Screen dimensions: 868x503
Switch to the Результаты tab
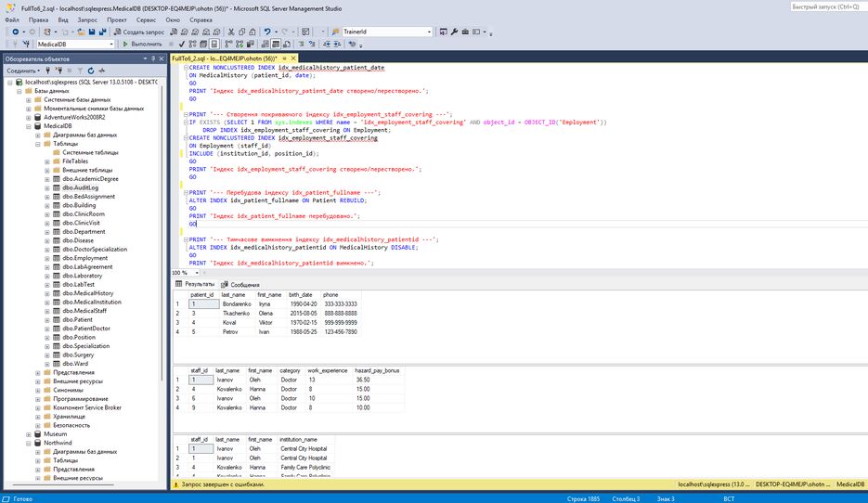[195, 284]
